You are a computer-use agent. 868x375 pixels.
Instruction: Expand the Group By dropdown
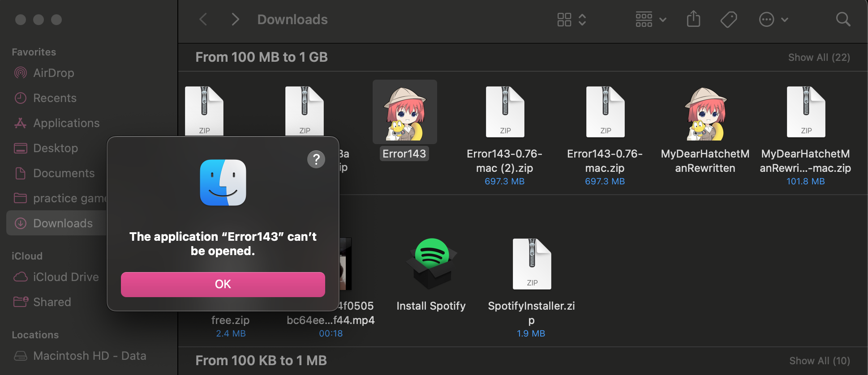click(651, 19)
